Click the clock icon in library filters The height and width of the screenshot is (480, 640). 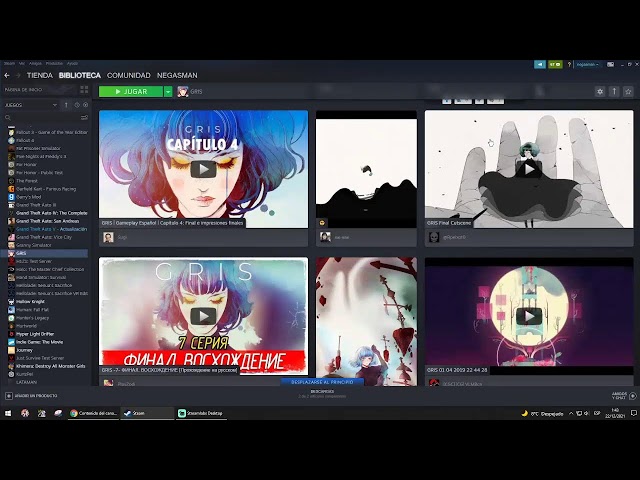tap(77, 105)
